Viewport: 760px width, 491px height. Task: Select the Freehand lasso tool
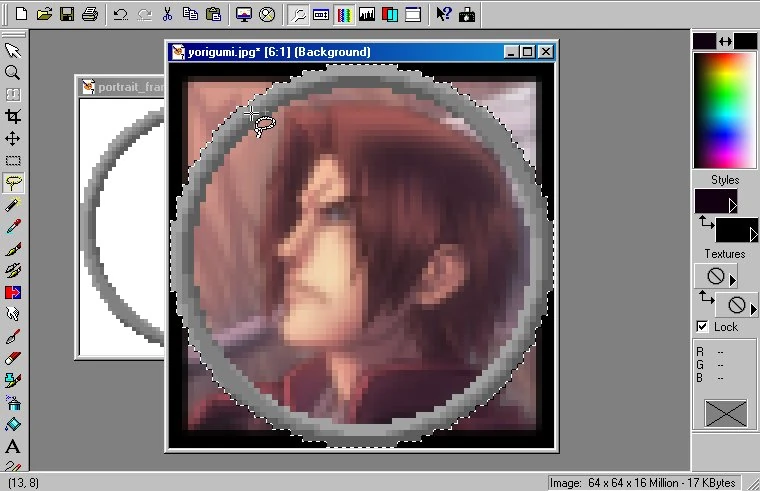click(13, 183)
